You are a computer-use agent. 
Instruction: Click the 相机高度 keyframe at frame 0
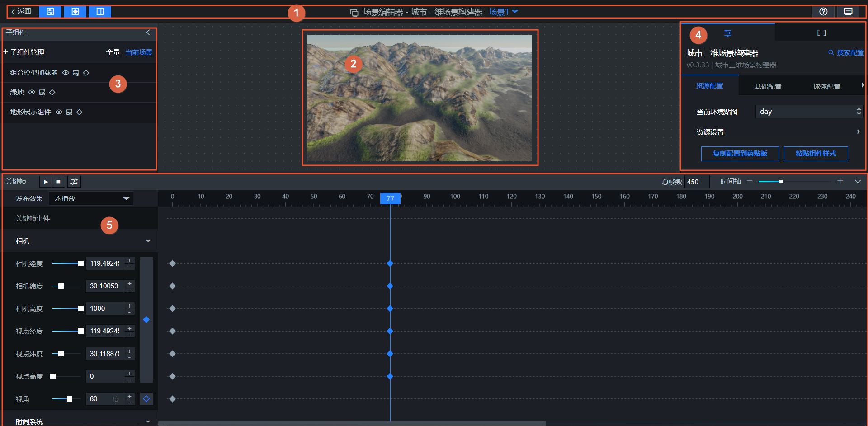172,309
